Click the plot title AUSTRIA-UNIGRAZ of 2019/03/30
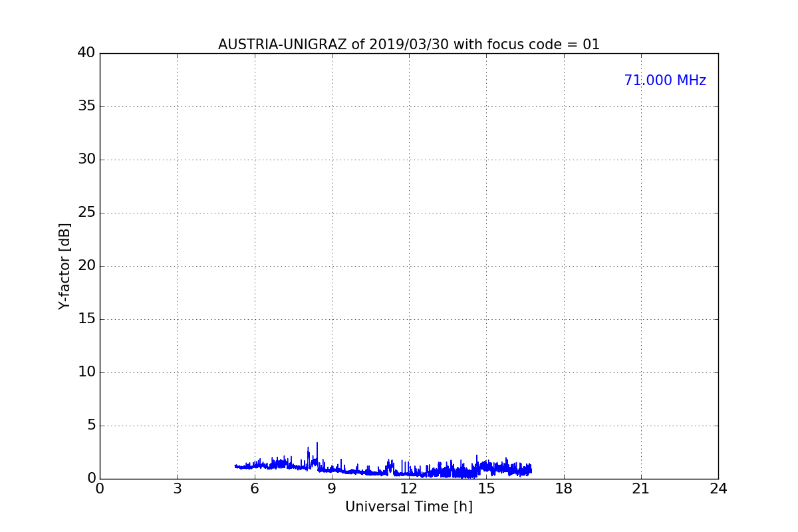 click(x=409, y=45)
